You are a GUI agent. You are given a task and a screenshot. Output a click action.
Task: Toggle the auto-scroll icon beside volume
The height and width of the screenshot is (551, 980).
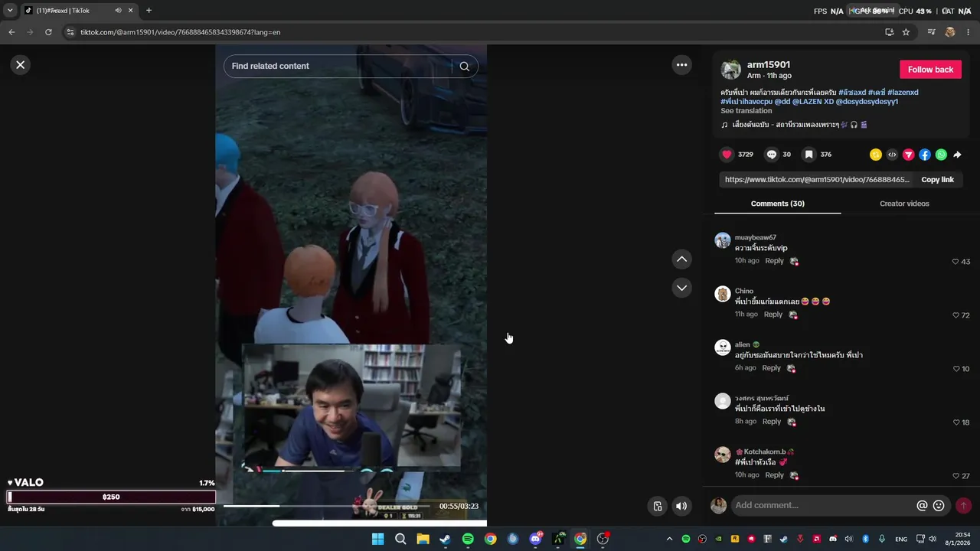657,506
